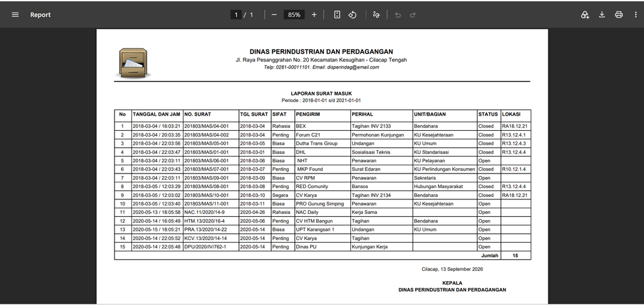The image size is (644, 305).
Task: Open the three-dot more actions menu
Action: click(635, 14)
